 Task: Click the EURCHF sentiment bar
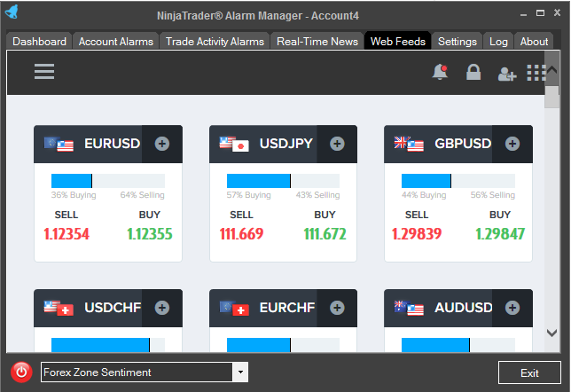284,345
